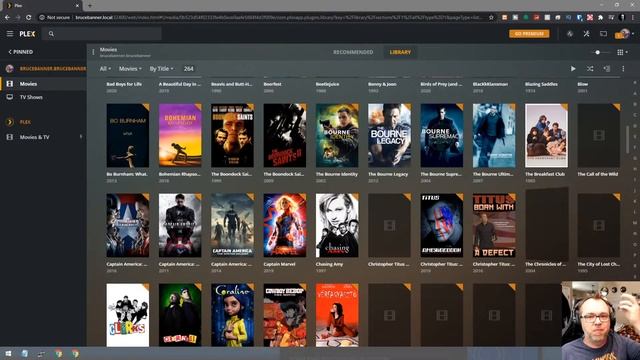Switch to the Recommended tab
The width and height of the screenshot is (640, 360).
(353, 52)
